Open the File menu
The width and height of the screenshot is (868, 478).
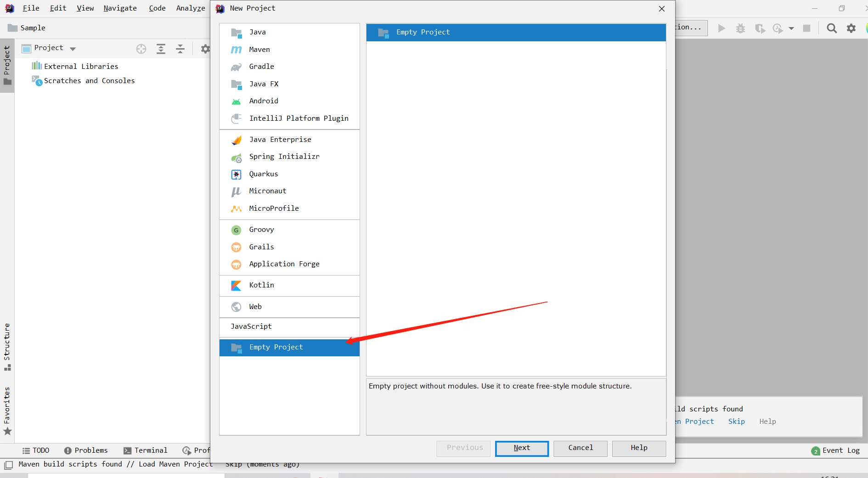[x=31, y=8]
